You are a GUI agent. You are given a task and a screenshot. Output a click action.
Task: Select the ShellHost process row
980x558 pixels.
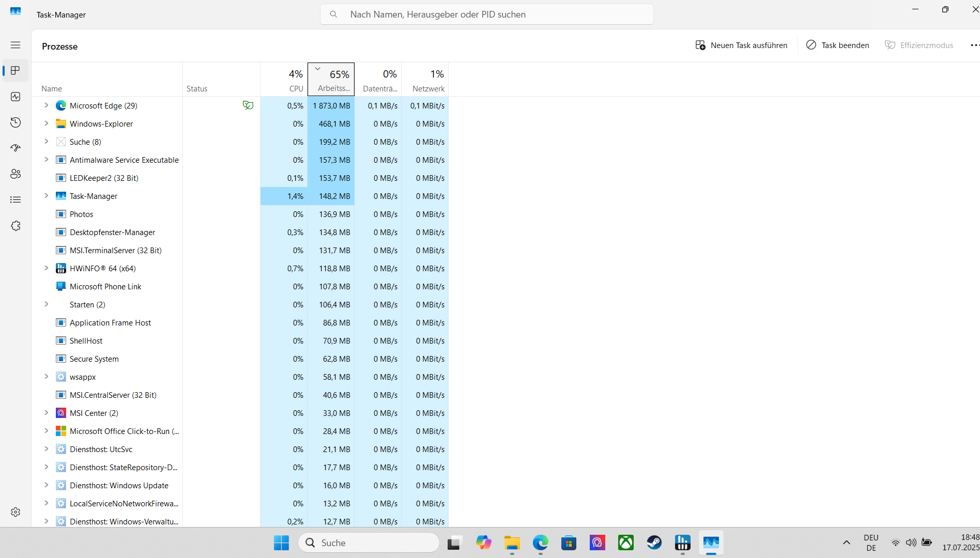(240, 340)
